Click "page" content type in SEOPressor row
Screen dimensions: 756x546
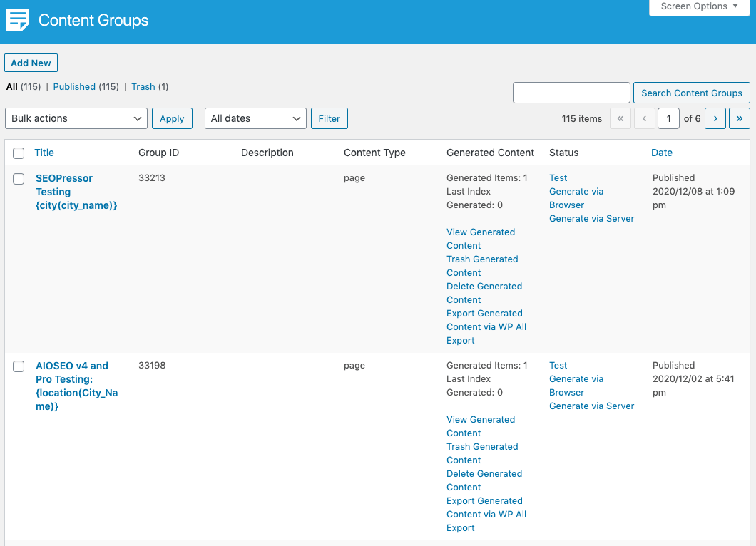pyautogui.click(x=354, y=177)
